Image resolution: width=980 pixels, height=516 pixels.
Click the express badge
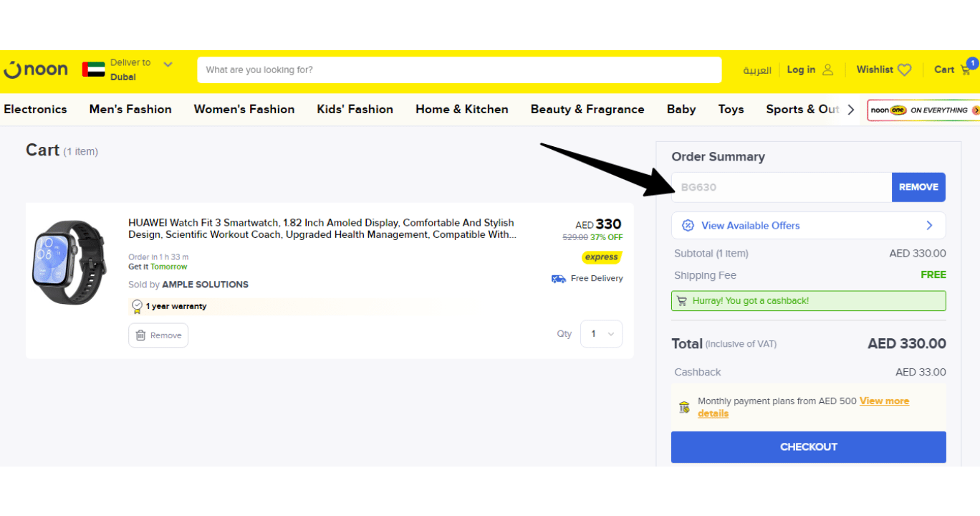point(601,257)
